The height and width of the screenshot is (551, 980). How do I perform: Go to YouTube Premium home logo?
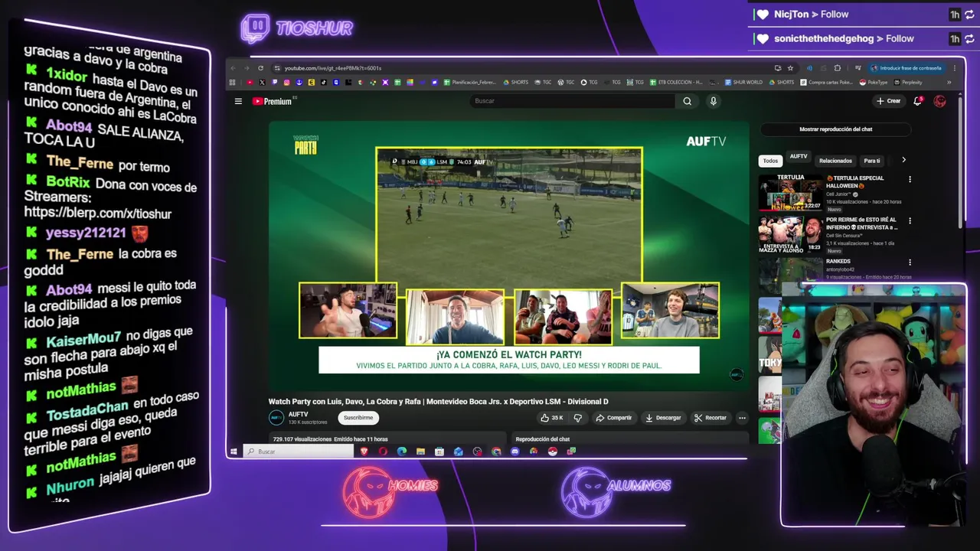pos(273,101)
